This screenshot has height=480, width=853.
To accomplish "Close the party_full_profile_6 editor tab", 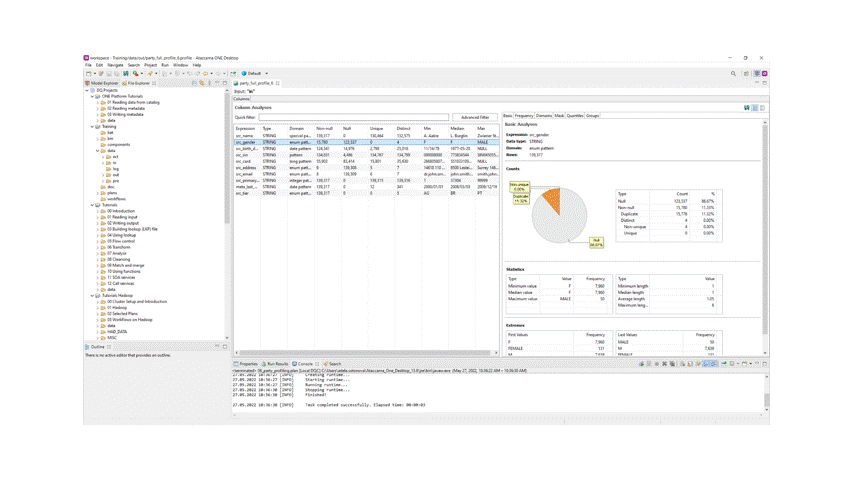I will tap(277, 83).
